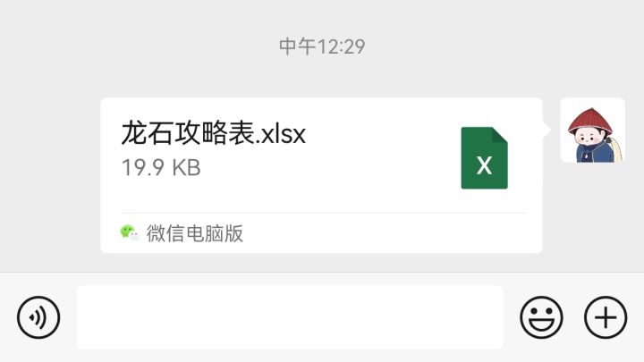Click the 中午12:29 timestamp

pos(322,46)
